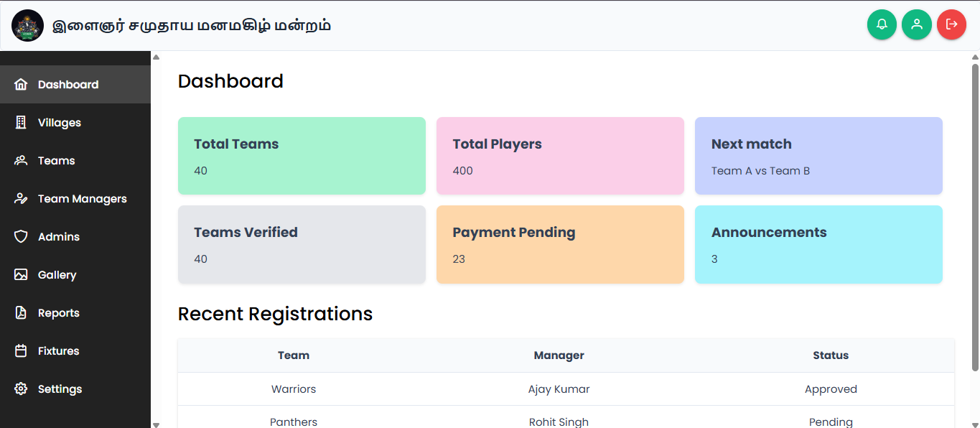The image size is (980, 428).
Task: Click the Next match card
Action: click(x=818, y=156)
